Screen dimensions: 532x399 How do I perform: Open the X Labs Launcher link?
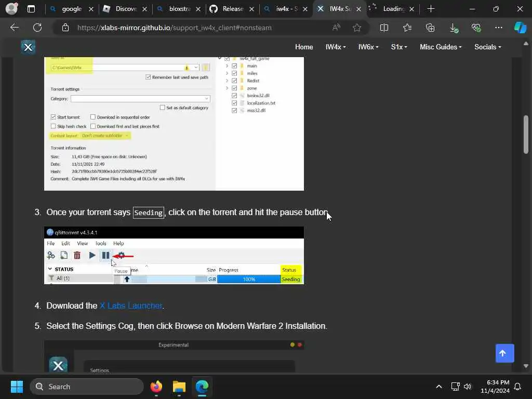click(131, 305)
